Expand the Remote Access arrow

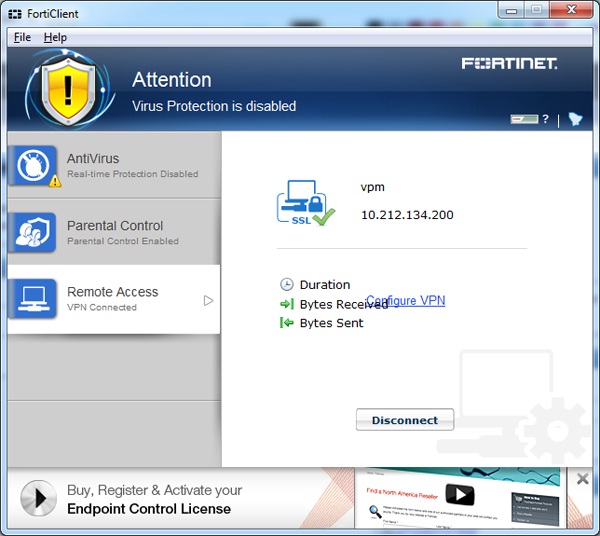[x=208, y=300]
